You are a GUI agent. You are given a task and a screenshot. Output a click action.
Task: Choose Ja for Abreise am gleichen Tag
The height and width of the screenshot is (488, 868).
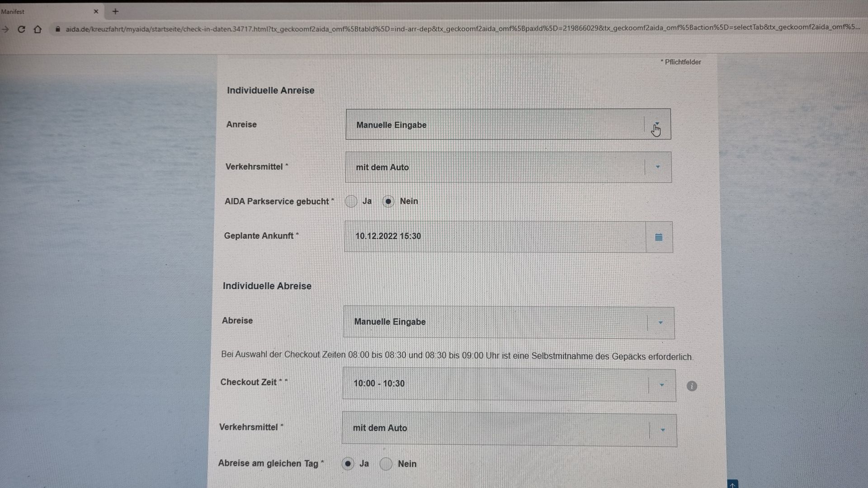coord(348,464)
